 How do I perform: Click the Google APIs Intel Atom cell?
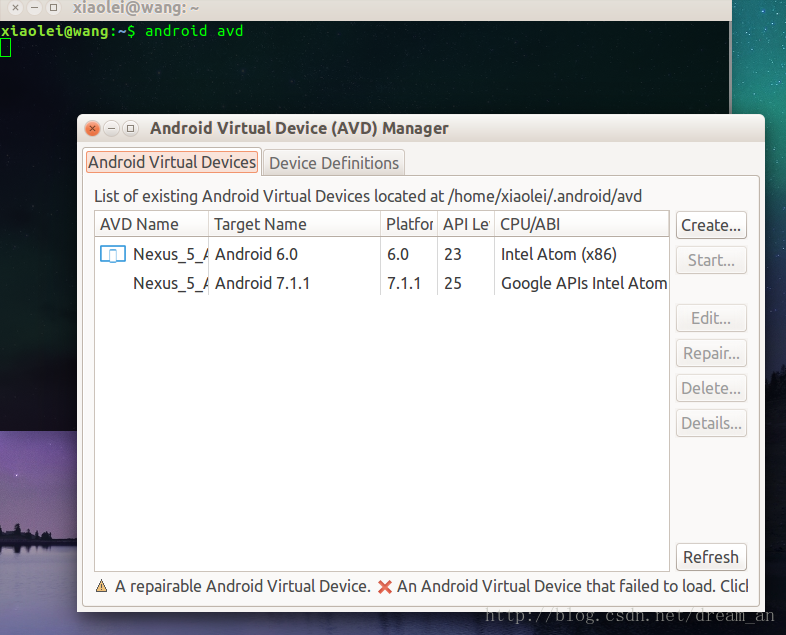point(584,284)
